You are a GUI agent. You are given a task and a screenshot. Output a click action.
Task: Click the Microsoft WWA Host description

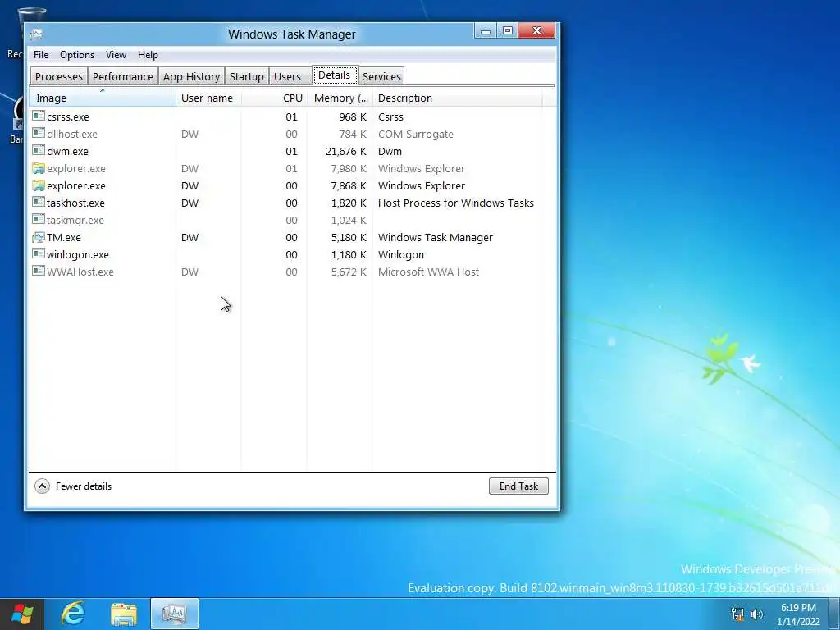[428, 272]
